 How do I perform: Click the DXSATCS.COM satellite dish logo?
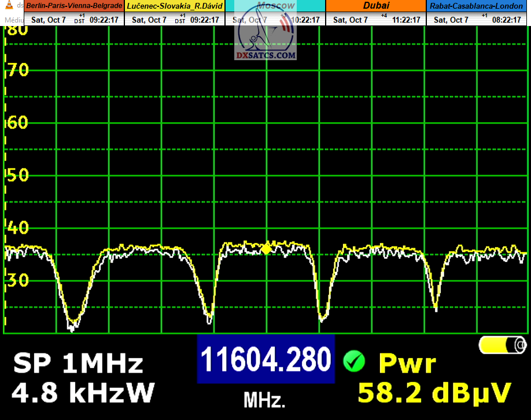265,38
